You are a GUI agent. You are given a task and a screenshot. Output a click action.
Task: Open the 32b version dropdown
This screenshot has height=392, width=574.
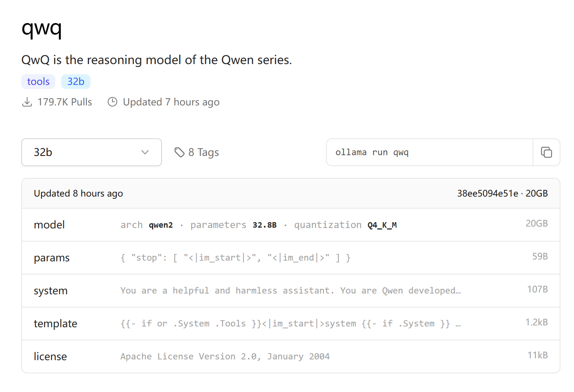[92, 152]
